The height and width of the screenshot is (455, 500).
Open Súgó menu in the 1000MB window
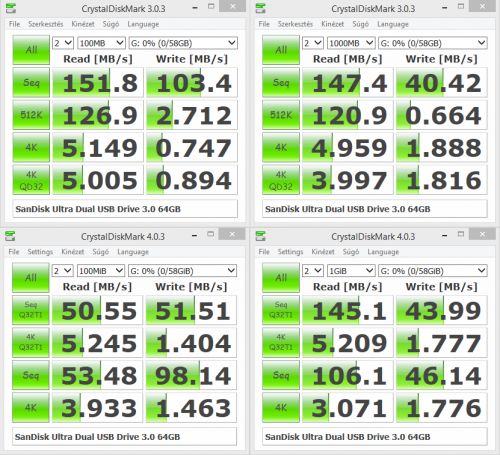point(361,24)
